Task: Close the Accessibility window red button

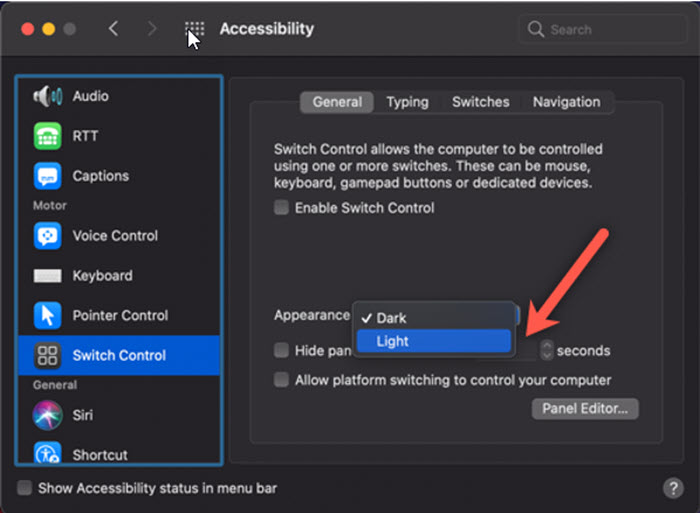Action: (x=28, y=29)
